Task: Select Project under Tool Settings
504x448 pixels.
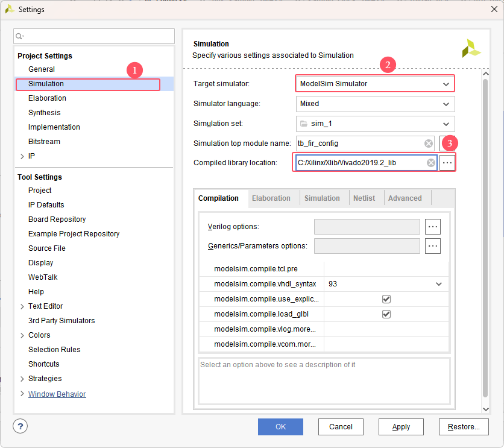Action: 40,191
